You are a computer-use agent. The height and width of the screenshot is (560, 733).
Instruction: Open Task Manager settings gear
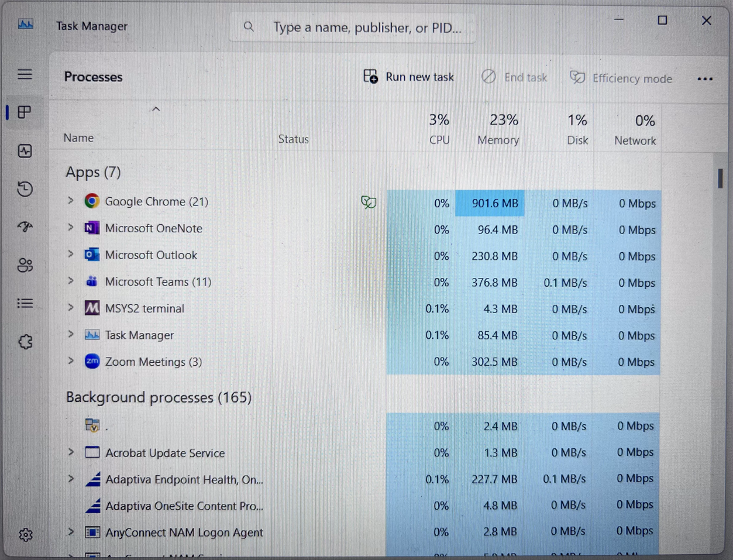click(25, 534)
